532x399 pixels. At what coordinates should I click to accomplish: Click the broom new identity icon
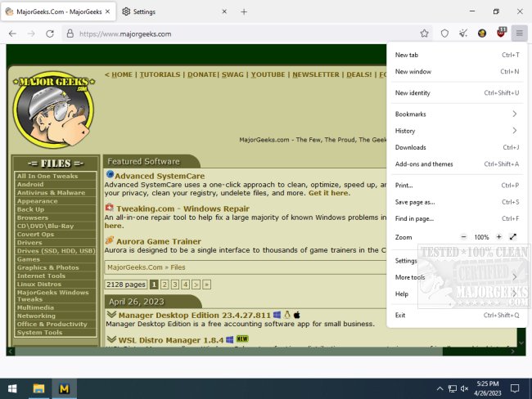point(463,34)
